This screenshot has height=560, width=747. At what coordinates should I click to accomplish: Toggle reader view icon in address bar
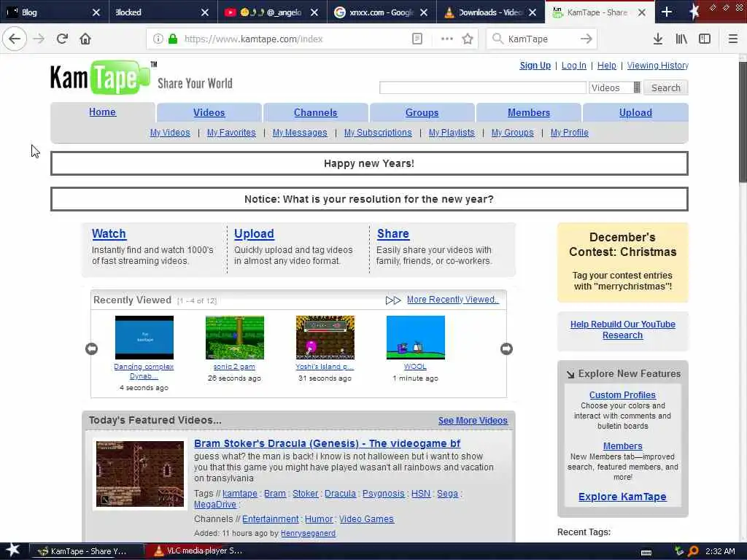(x=417, y=39)
